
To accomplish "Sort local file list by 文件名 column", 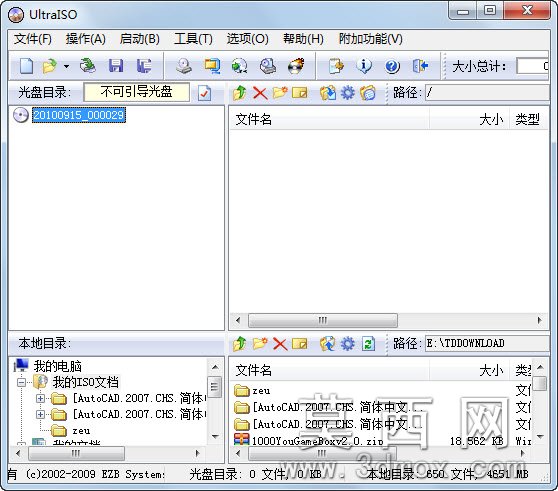I will coord(330,370).
